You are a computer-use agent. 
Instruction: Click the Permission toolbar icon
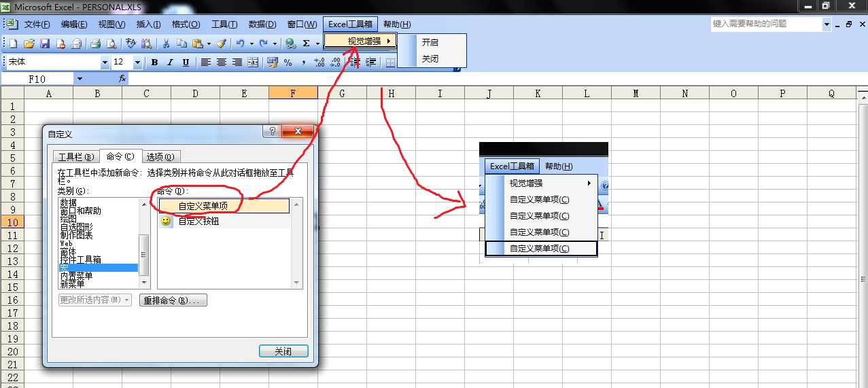coord(60,43)
